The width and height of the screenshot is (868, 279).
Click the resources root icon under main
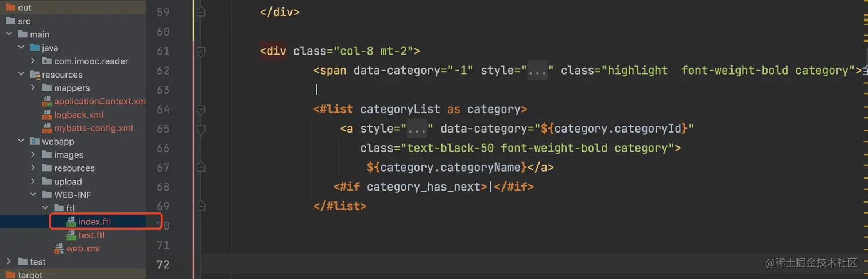tap(35, 75)
